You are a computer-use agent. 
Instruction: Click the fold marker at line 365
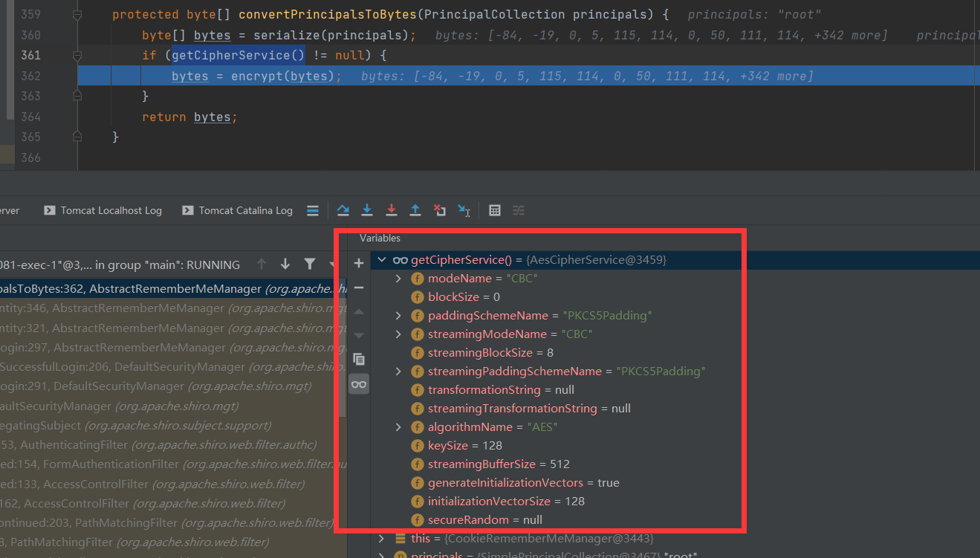[77, 137]
